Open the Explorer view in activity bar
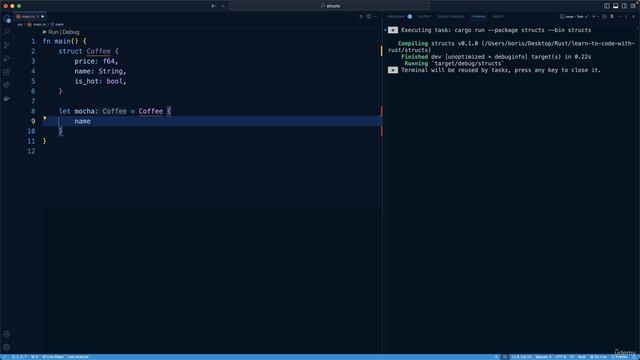Image resolution: width=640 pixels, height=360 pixels. 7,19
